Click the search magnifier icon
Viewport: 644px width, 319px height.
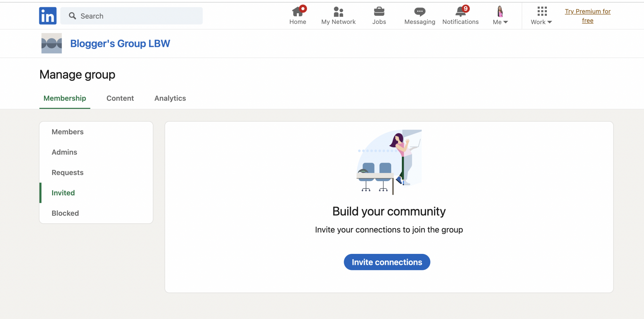72,16
